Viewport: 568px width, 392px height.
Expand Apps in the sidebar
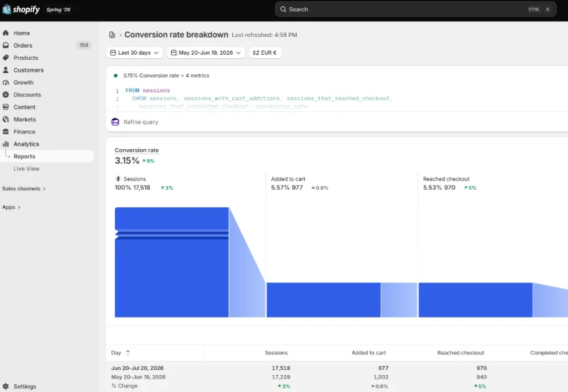pos(11,207)
